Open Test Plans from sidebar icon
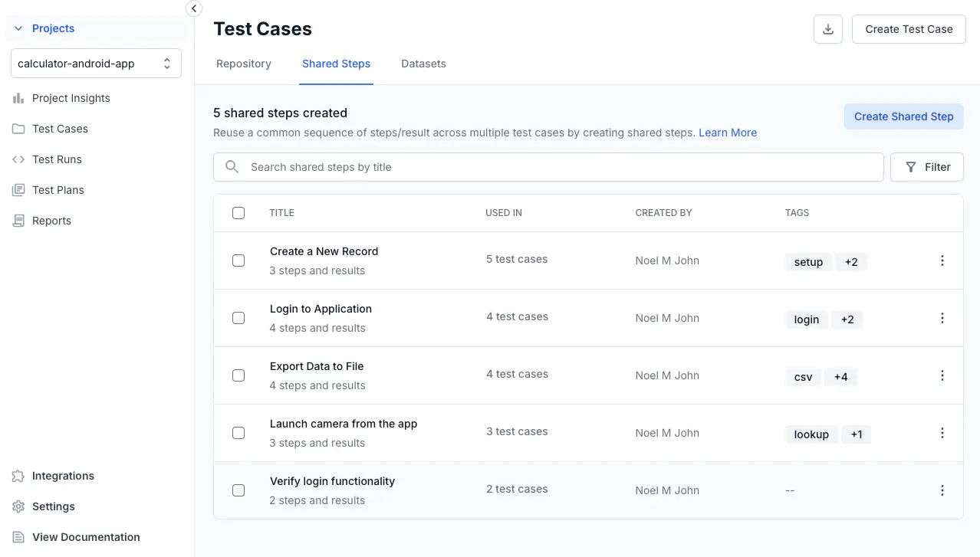Image resolution: width=980 pixels, height=557 pixels. click(x=18, y=190)
